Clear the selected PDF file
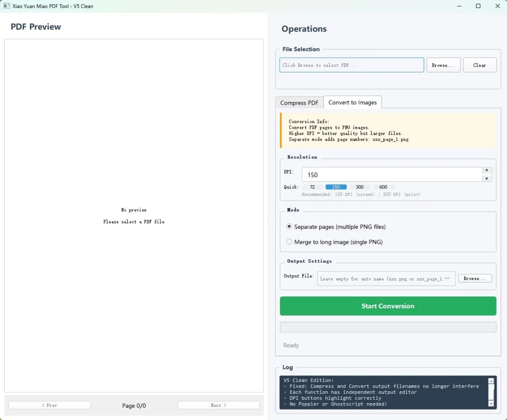The width and height of the screenshot is (507, 420). click(x=479, y=65)
